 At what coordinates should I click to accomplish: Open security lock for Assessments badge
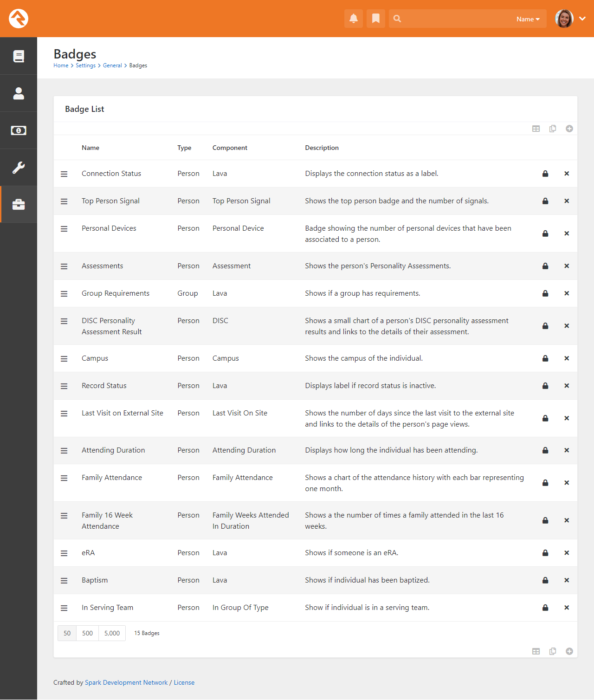tap(545, 266)
